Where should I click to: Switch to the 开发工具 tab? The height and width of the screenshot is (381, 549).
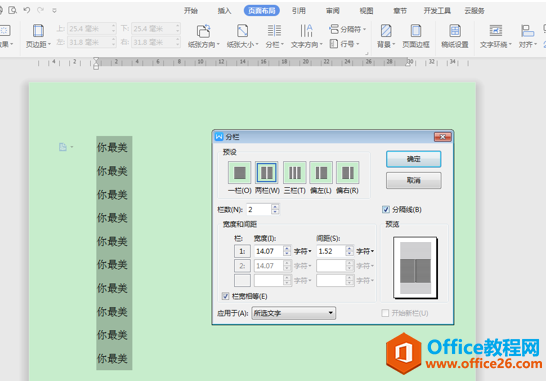[x=437, y=11]
